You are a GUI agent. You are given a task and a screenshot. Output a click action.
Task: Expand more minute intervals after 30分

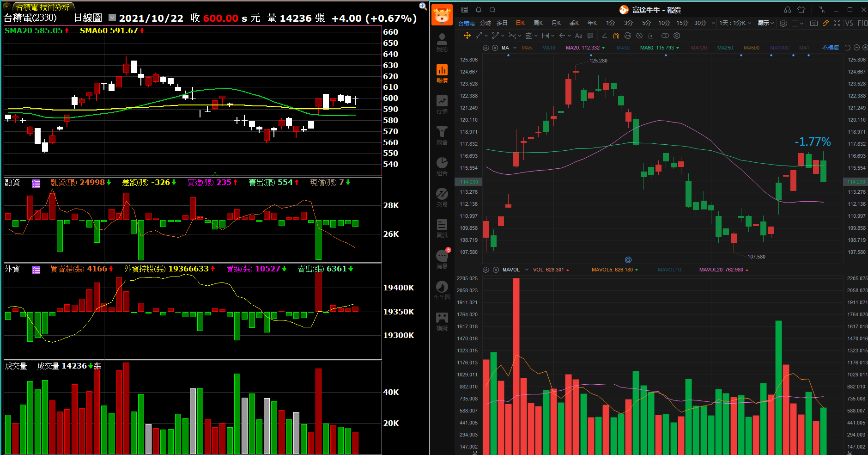click(x=713, y=23)
